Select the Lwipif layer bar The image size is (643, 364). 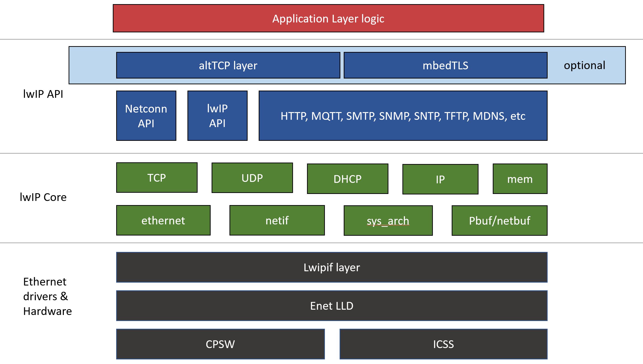click(331, 267)
